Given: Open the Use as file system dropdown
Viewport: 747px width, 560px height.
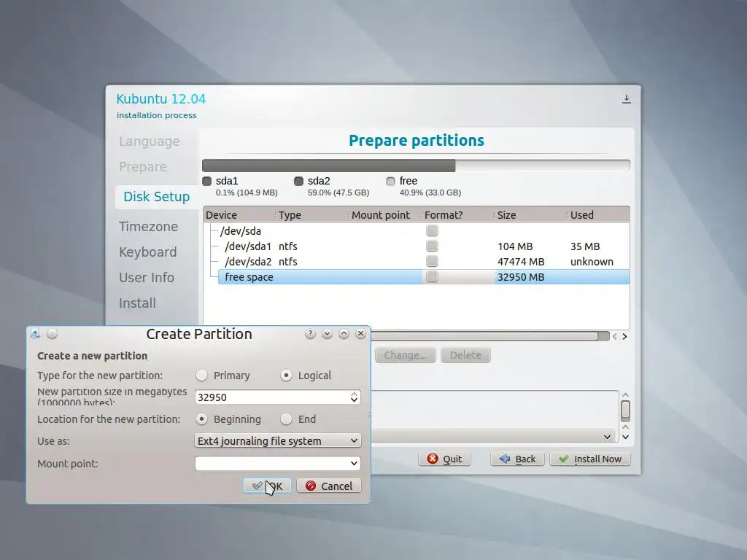Looking at the screenshot, I should coord(277,441).
